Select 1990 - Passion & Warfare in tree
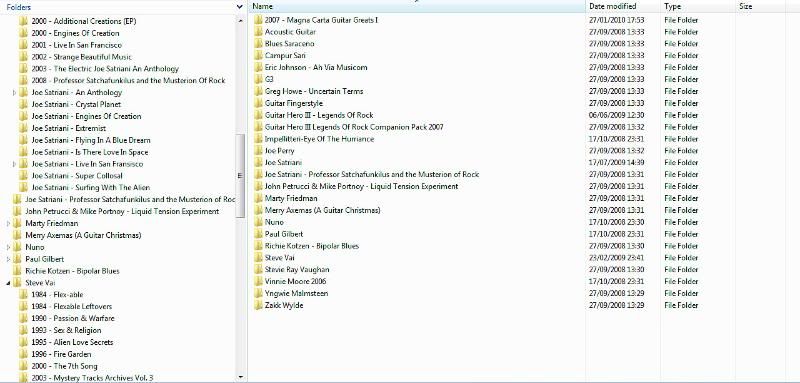 coord(72,318)
